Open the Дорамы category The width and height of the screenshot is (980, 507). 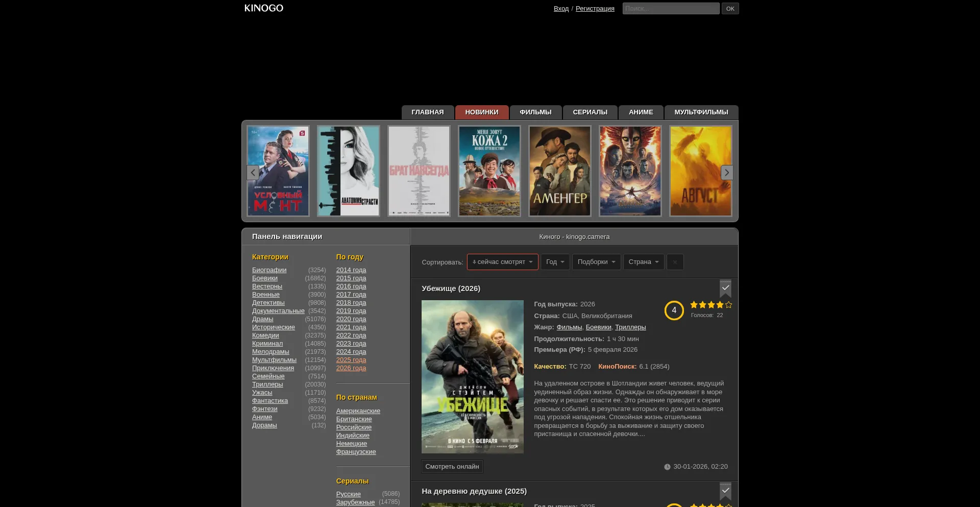pos(264,425)
